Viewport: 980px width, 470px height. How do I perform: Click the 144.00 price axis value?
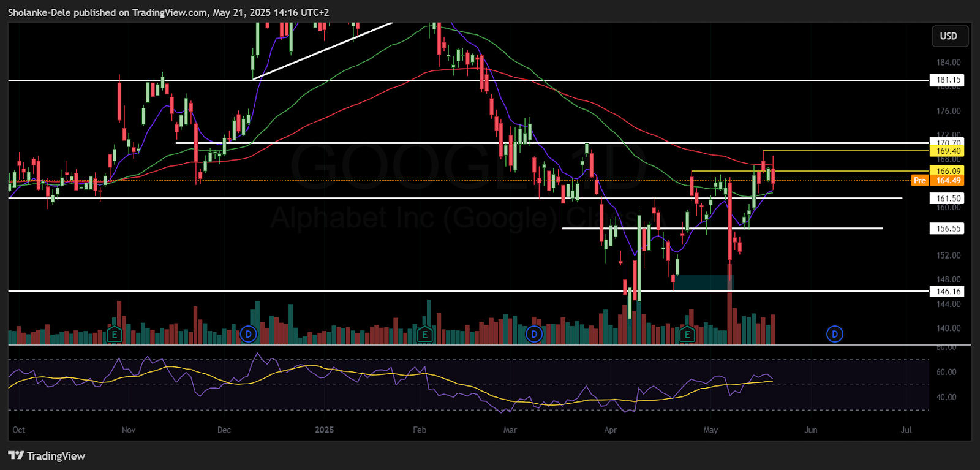coord(948,304)
